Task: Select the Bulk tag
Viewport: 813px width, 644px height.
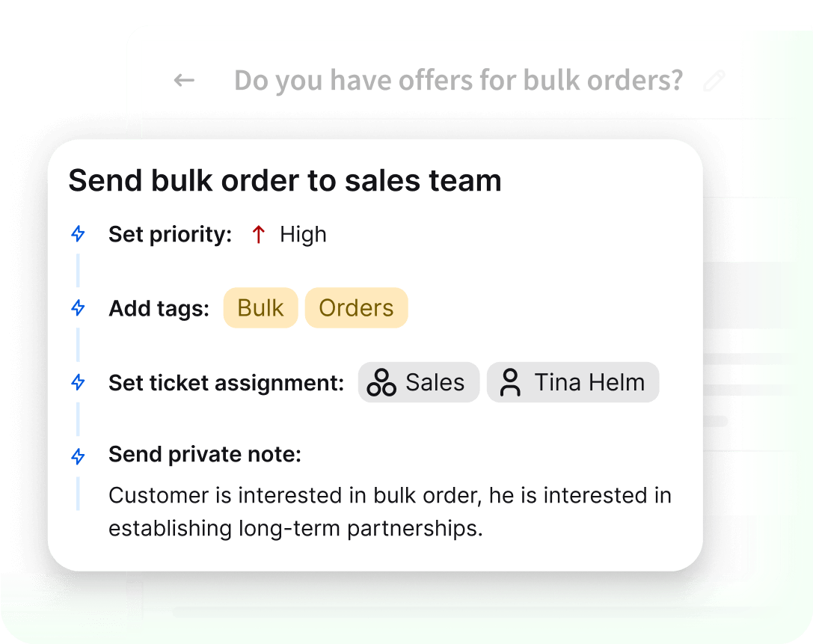Action: coord(260,307)
